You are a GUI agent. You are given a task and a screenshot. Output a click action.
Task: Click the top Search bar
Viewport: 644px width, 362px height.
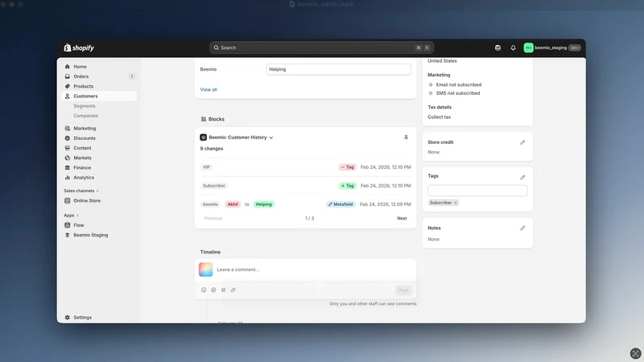click(321, 47)
